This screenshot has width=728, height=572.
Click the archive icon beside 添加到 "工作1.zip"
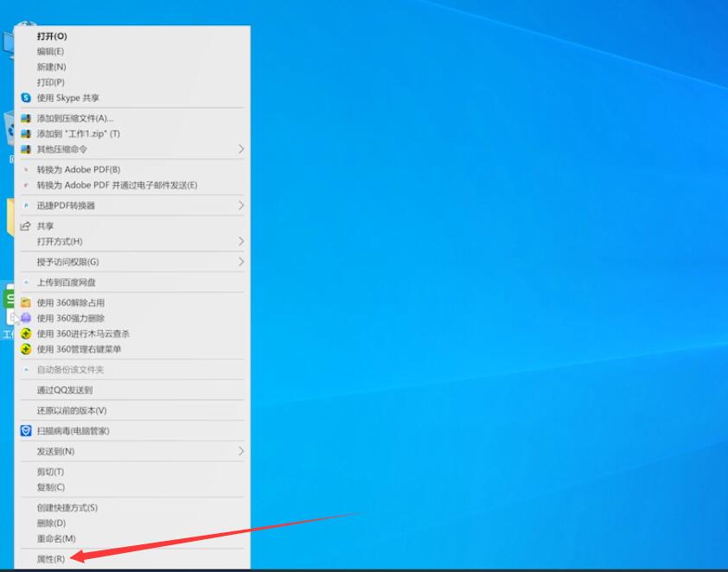(x=26, y=134)
